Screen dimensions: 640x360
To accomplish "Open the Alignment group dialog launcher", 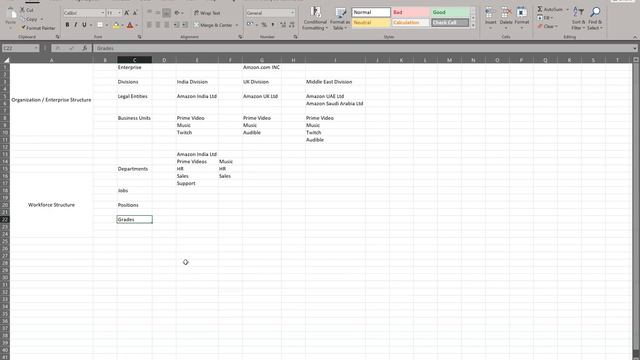I will coord(240,37).
